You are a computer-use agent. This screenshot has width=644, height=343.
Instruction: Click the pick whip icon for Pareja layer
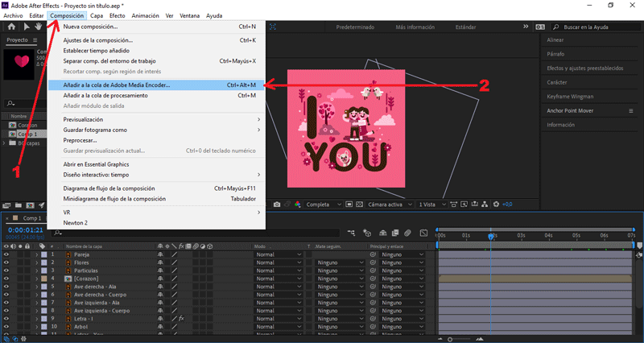373,254
